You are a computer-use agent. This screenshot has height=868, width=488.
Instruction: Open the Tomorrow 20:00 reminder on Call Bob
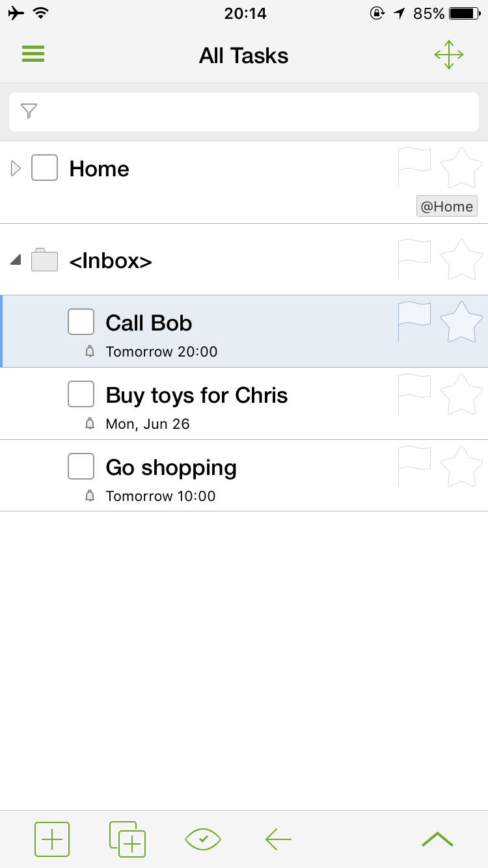161,352
